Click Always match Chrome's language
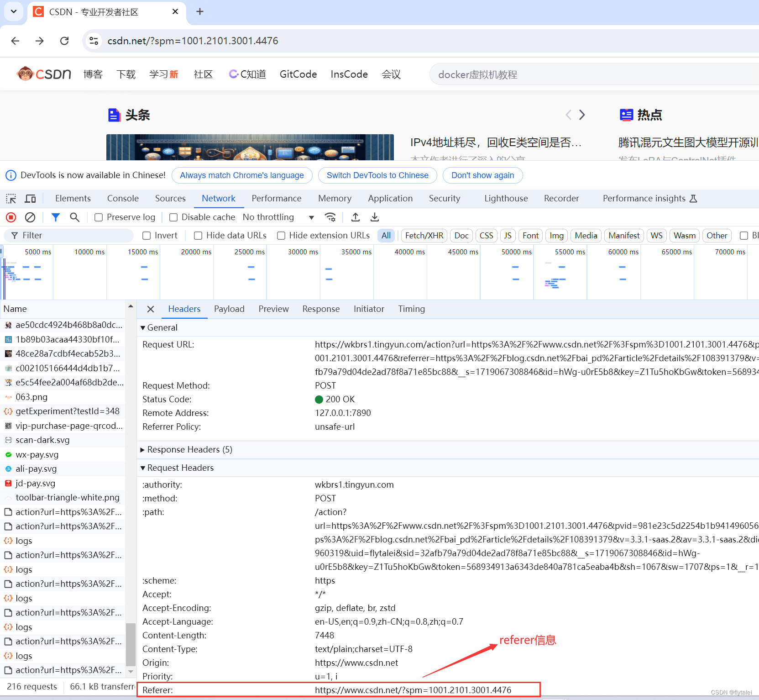The image size is (759, 700). [242, 175]
